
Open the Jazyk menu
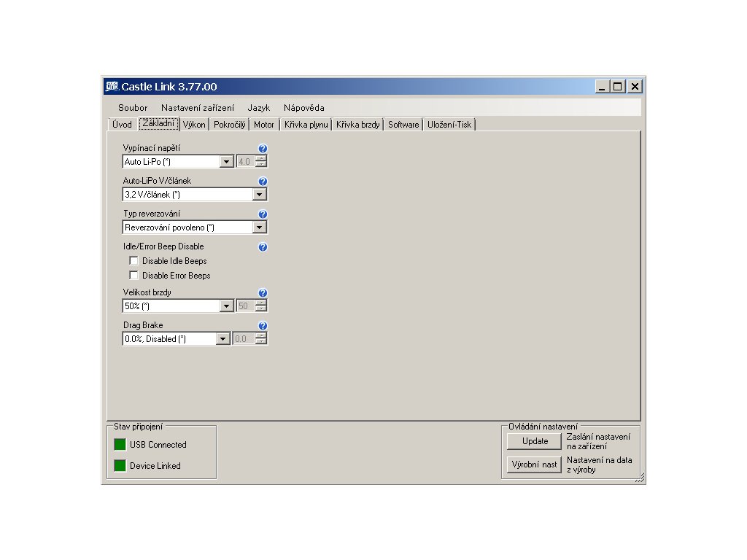(259, 108)
